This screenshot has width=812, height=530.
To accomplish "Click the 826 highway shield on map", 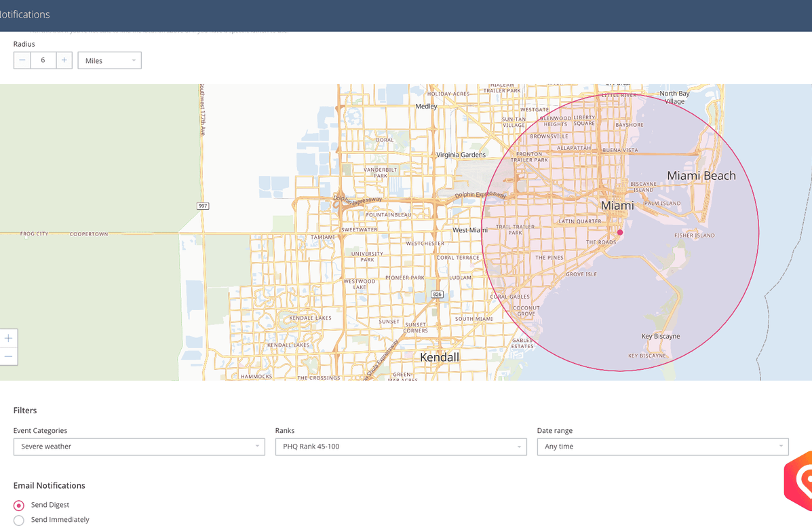I will [438, 295].
